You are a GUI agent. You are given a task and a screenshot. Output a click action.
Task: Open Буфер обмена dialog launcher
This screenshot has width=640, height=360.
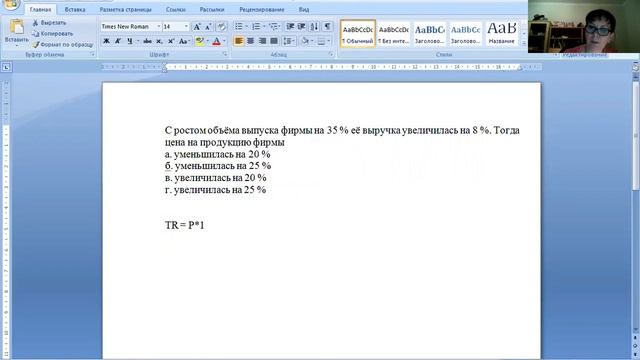pos(93,54)
